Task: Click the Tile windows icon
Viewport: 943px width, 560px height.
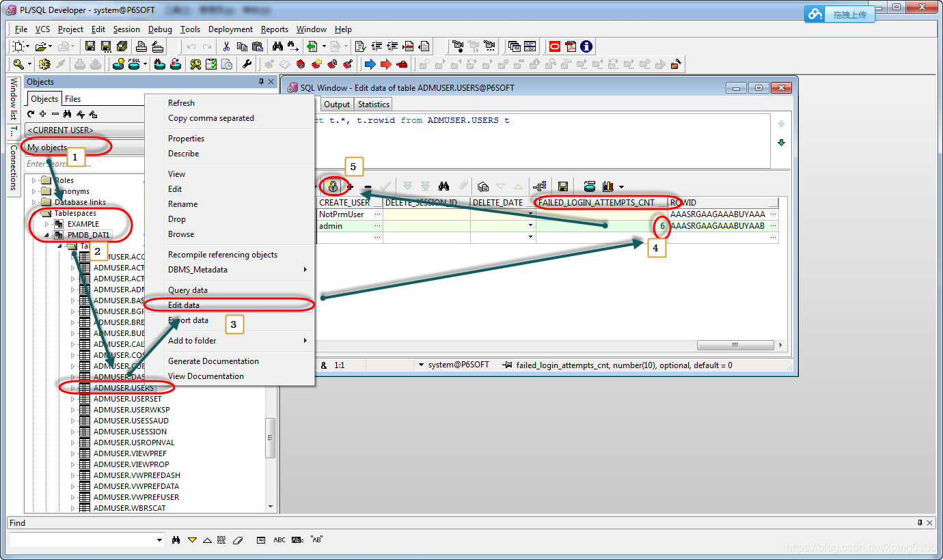Action: click(x=530, y=46)
